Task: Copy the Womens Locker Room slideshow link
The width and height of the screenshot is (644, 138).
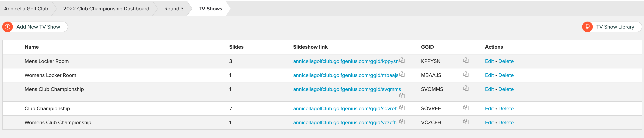Action: tap(402, 74)
